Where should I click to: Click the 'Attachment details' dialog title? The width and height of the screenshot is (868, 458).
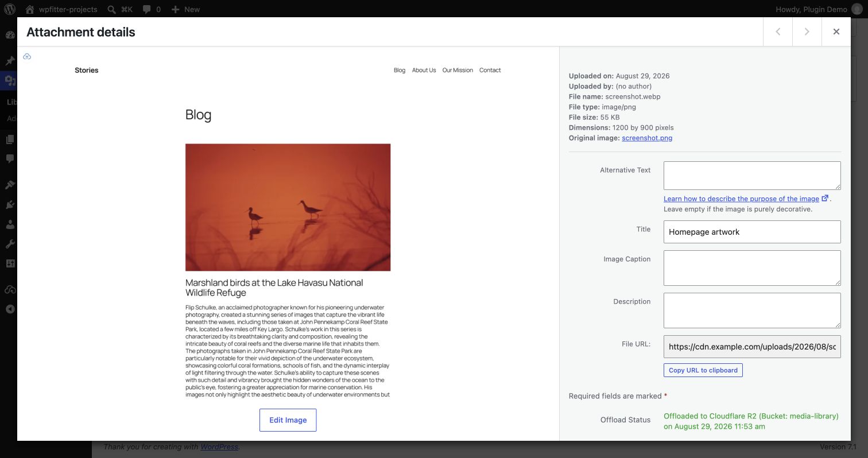click(x=81, y=32)
